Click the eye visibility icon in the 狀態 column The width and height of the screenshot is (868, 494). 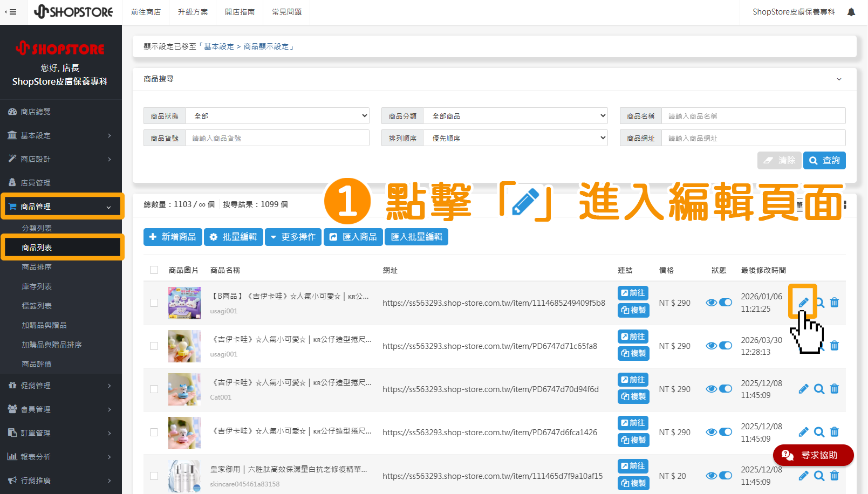711,303
